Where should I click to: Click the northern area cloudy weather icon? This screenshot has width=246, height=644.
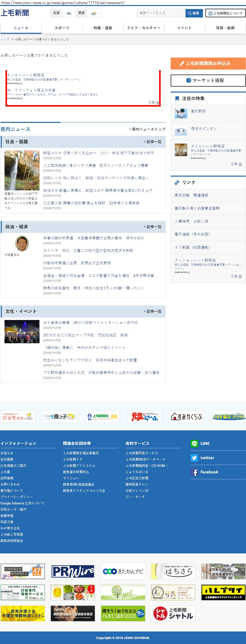(x=69, y=13)
